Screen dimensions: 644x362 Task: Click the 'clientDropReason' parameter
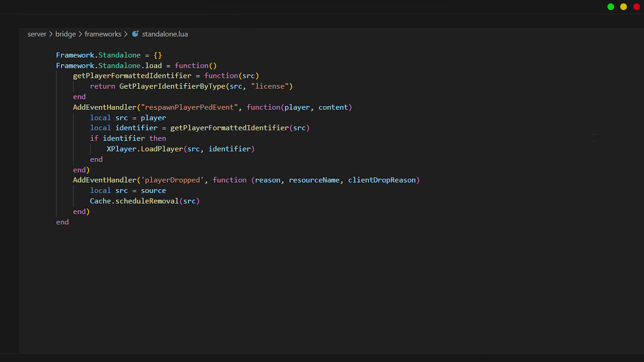coord(382,180)
